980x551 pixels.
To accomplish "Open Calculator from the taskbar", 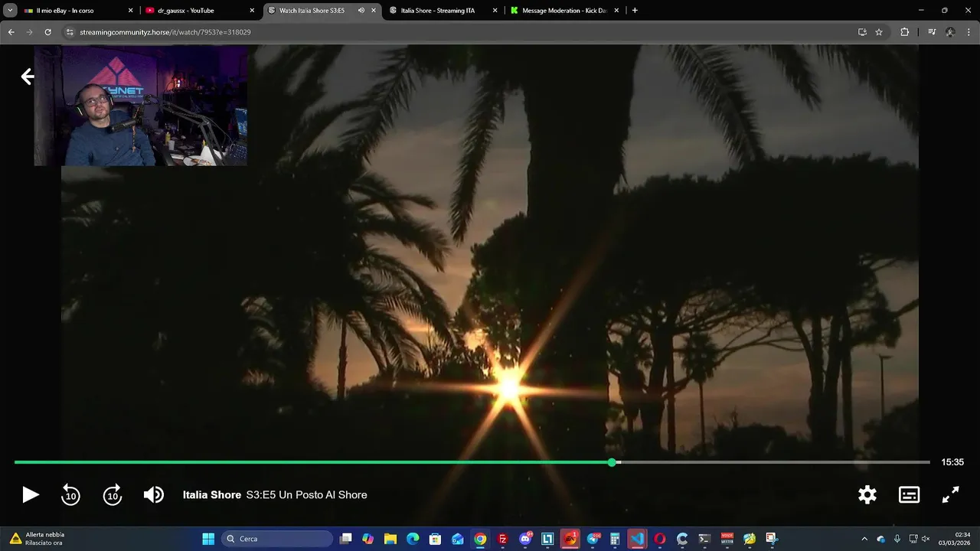I will [x=615, y=539].
